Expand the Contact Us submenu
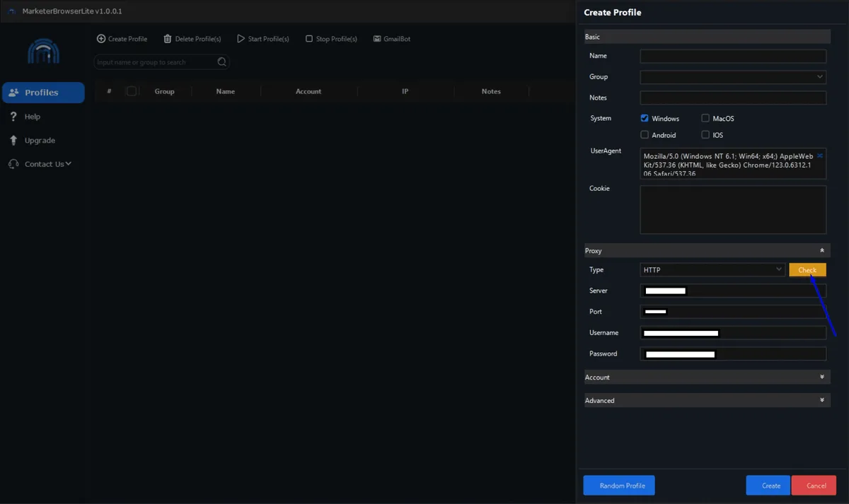The width and height of the screenshot is (849, 504). [x=69, y=164]
